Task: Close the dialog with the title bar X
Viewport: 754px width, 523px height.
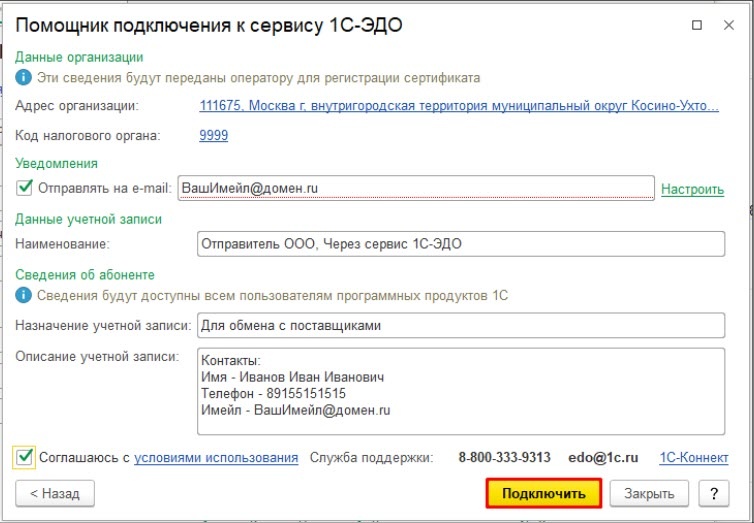Action: [x=727, y=23]
